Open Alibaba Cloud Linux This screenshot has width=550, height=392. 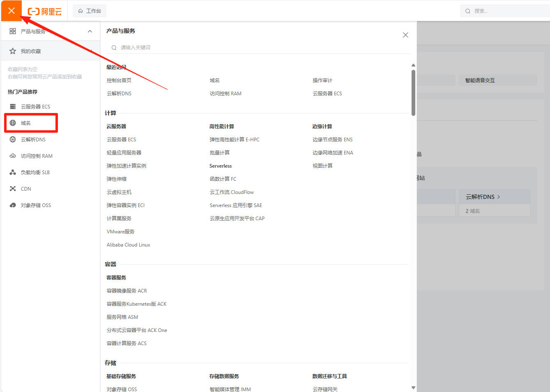pos(129,245)
